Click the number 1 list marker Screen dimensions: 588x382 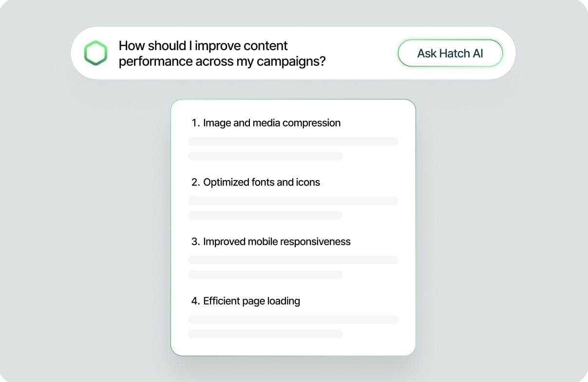195,123
